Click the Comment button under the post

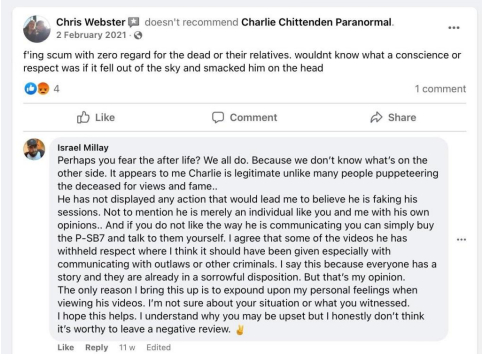244,117
